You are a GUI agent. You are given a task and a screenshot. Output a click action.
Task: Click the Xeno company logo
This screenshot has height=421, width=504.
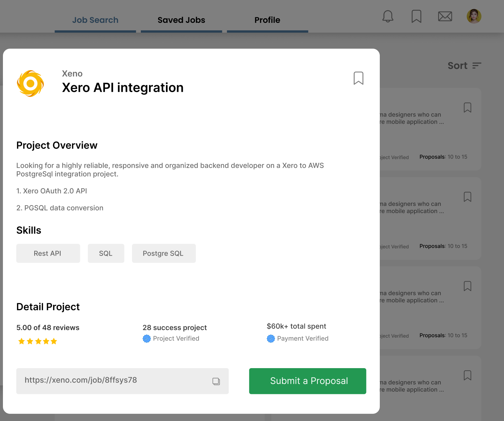point(30,84)
